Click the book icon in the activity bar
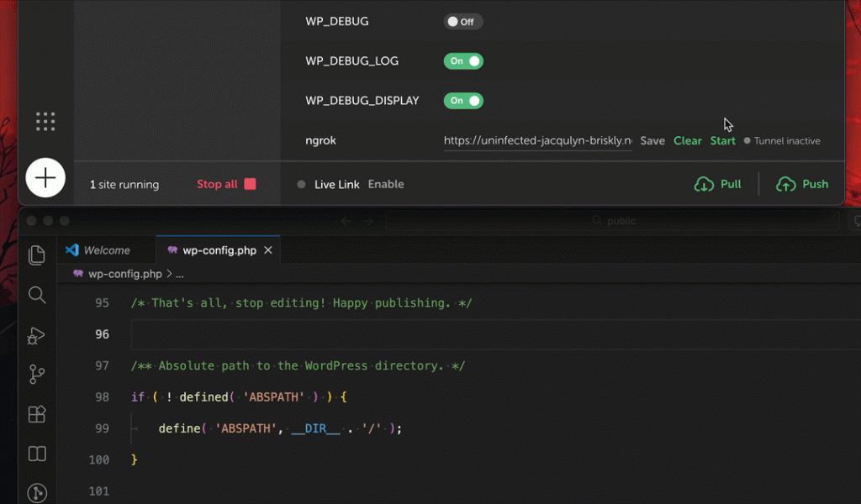This screenshot has height=504, width=861. 36,454
